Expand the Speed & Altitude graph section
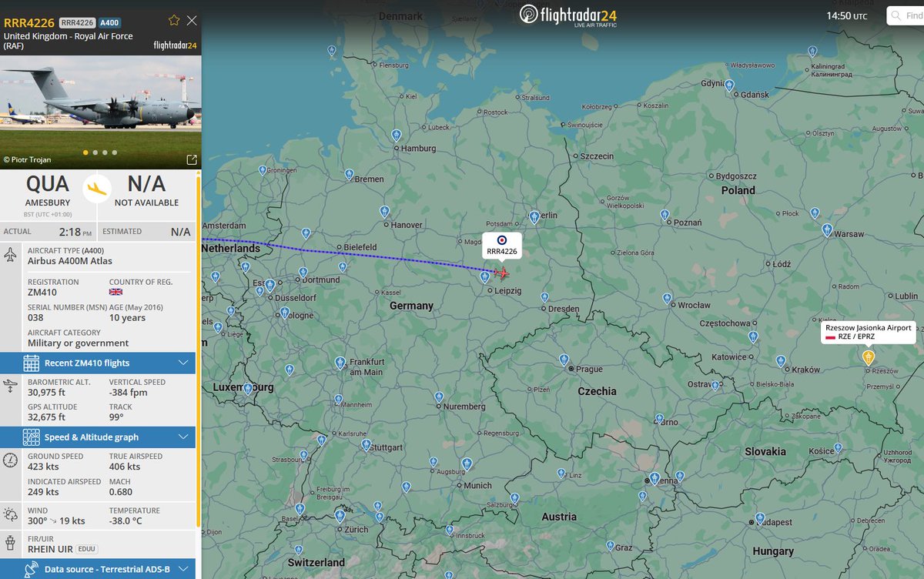 tap(98, 437)
